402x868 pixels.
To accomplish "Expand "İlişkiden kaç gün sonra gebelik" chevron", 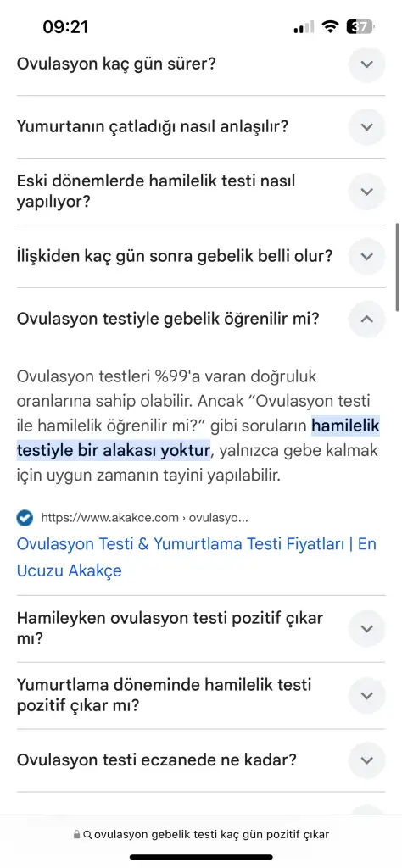I will point(366,256).
